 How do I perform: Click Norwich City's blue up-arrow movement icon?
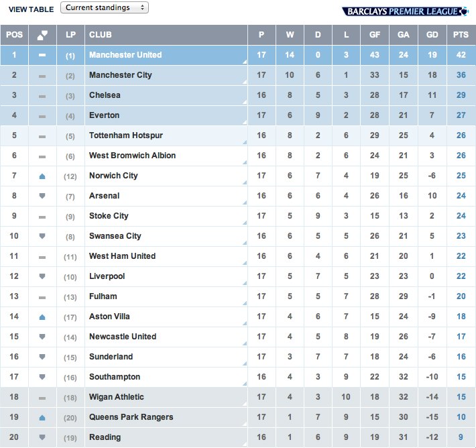pyautogui.click(x=42, y=176)
